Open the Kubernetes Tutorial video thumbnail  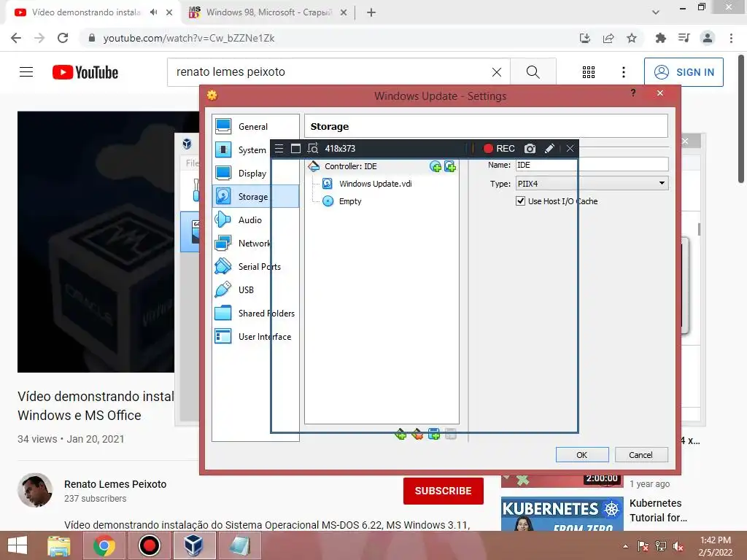tap(562, 514)
